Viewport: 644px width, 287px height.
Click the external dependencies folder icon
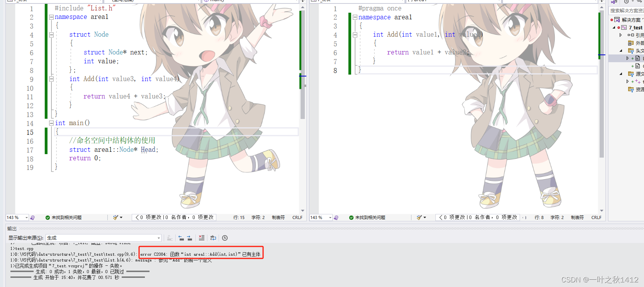(x=630, y=43)
